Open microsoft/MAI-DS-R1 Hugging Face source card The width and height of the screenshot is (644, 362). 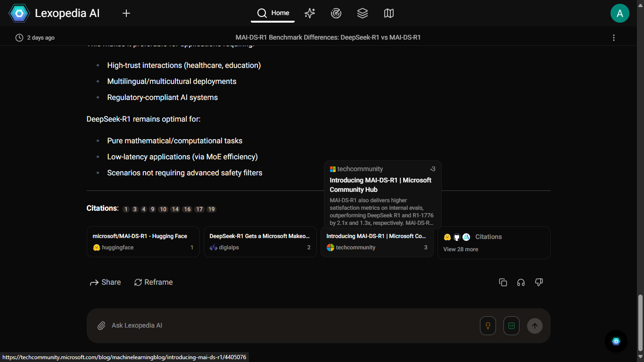143,242
